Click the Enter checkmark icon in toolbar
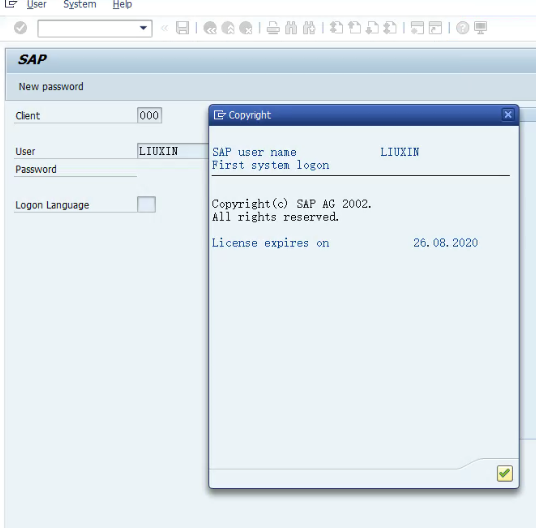The width and height of the screenshot is (536, 528). (x=21, y=28)
